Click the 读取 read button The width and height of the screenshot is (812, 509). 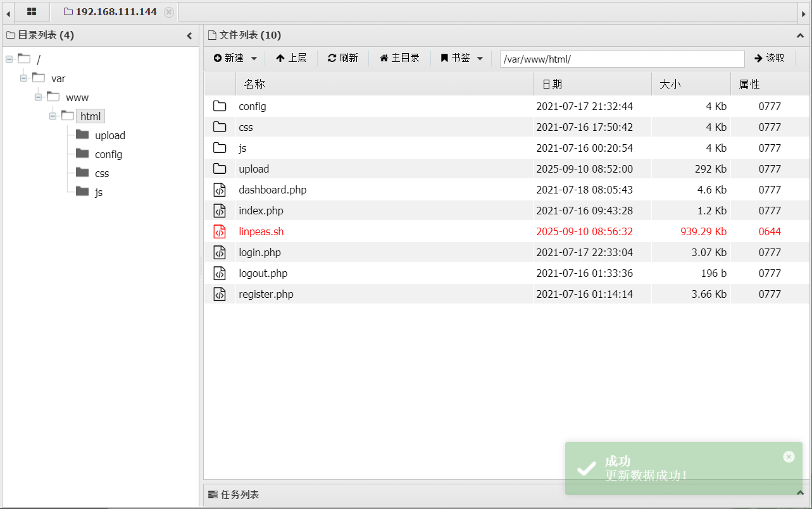pyautogui.click(x=770, y=58)
